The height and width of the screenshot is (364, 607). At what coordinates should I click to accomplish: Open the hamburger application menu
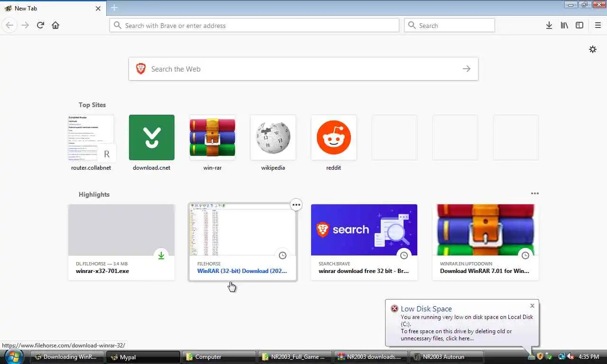598,26
